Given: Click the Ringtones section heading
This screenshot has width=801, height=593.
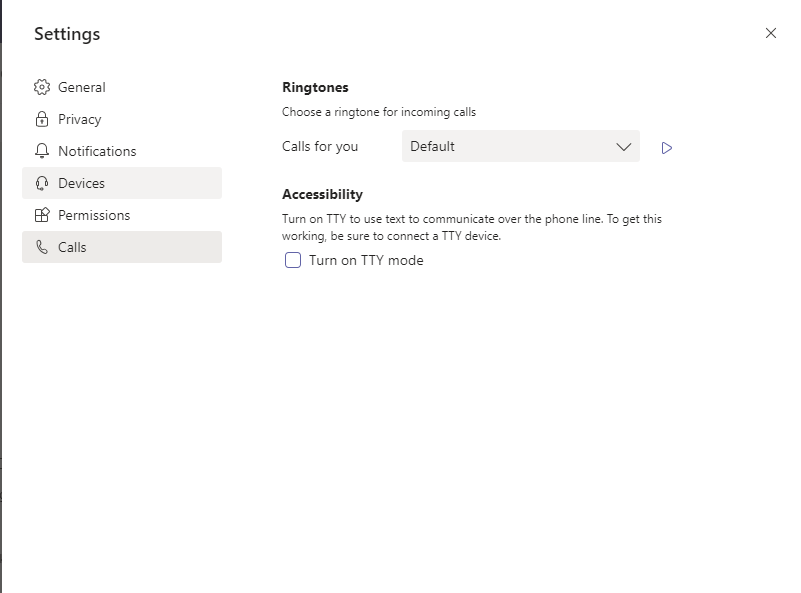Looking at the screenshot, I should click(315, 87).
